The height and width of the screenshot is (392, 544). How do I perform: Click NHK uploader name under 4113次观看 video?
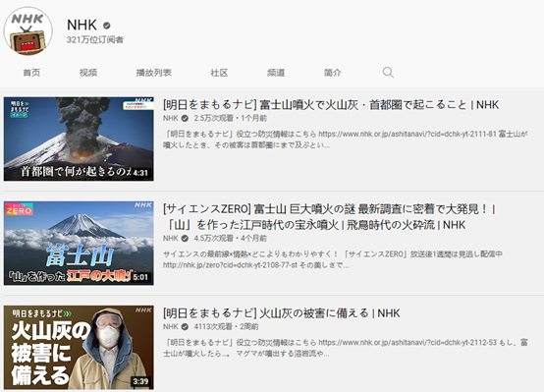pos(170,327)
